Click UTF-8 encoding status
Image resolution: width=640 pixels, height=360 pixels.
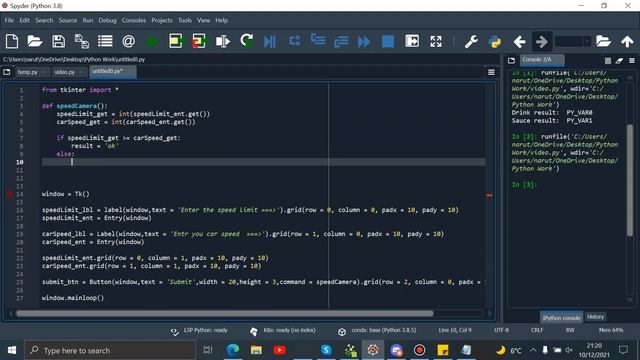[501, 330]
